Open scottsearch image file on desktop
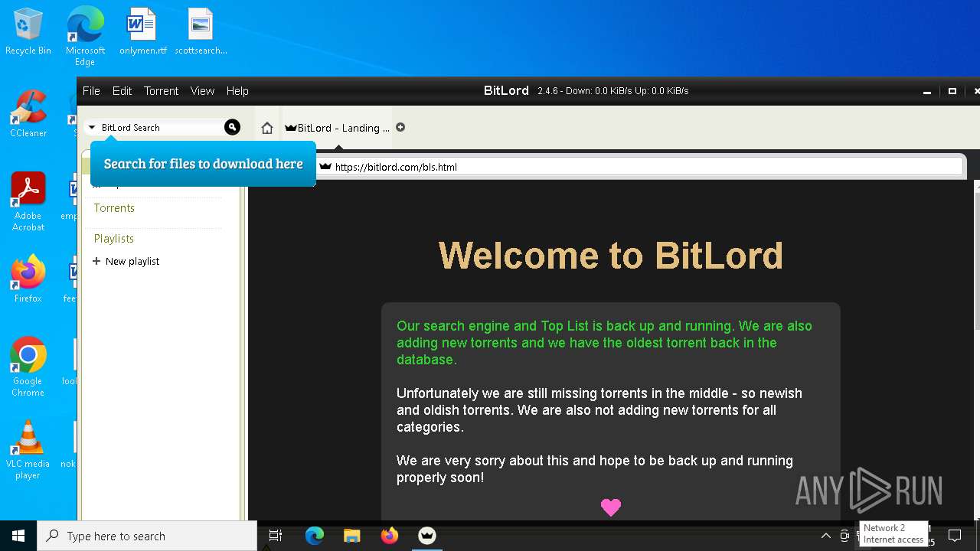The image size is (980, 551). coord(201,32)
